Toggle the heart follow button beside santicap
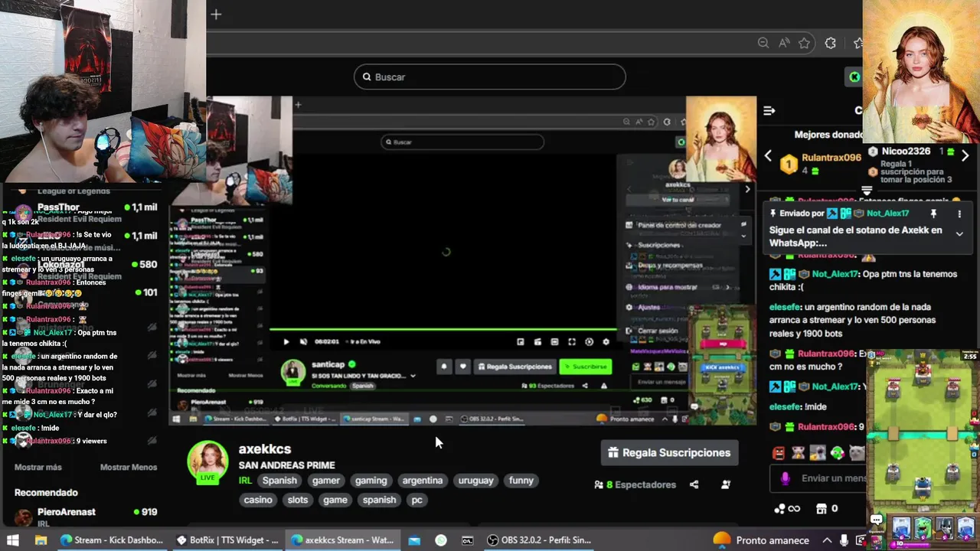 462,367
